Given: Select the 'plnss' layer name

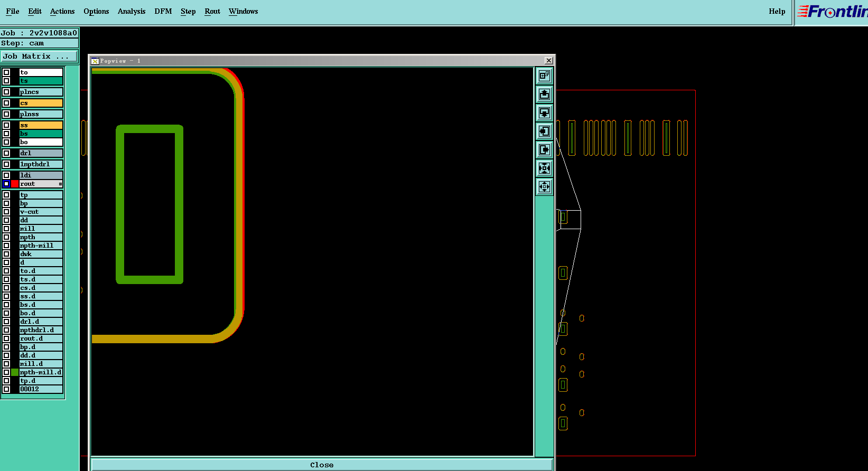Looking at the screenshot, I should pyautogui.click(x=41, y=114).
